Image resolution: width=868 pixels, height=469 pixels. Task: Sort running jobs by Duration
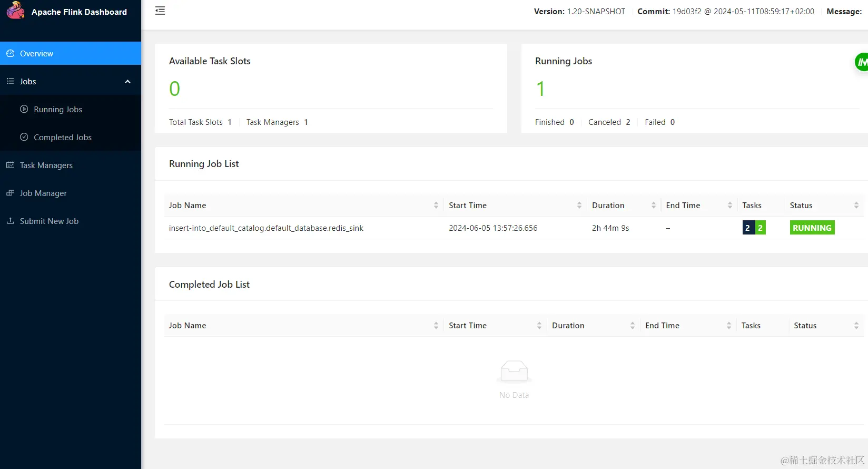[653, 206]
